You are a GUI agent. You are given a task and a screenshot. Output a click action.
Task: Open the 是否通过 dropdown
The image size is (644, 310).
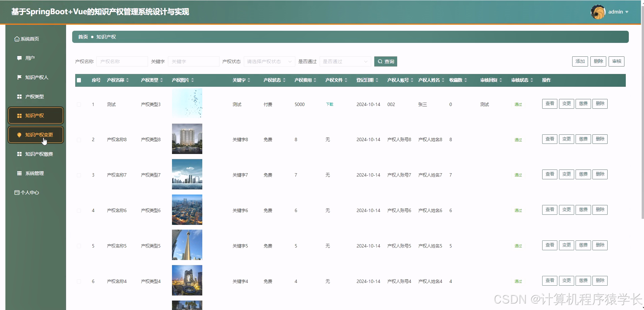[345, 61]
